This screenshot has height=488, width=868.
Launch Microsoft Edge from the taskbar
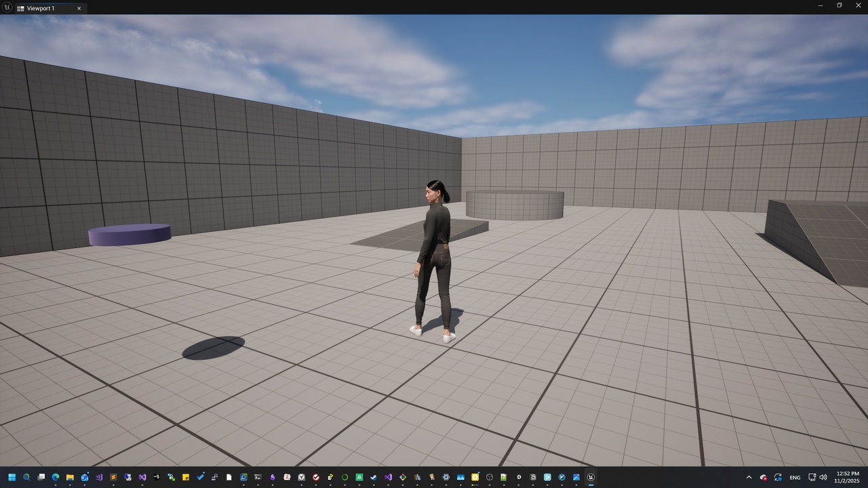tap(56, 477)
